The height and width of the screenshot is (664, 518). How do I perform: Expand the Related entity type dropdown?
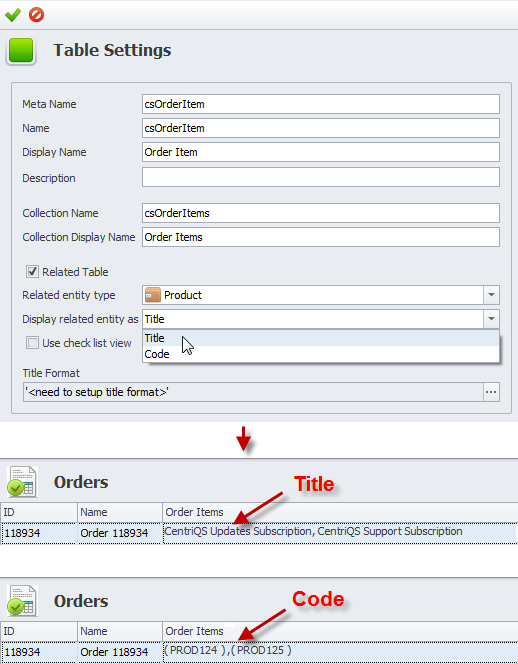[491, 295]
